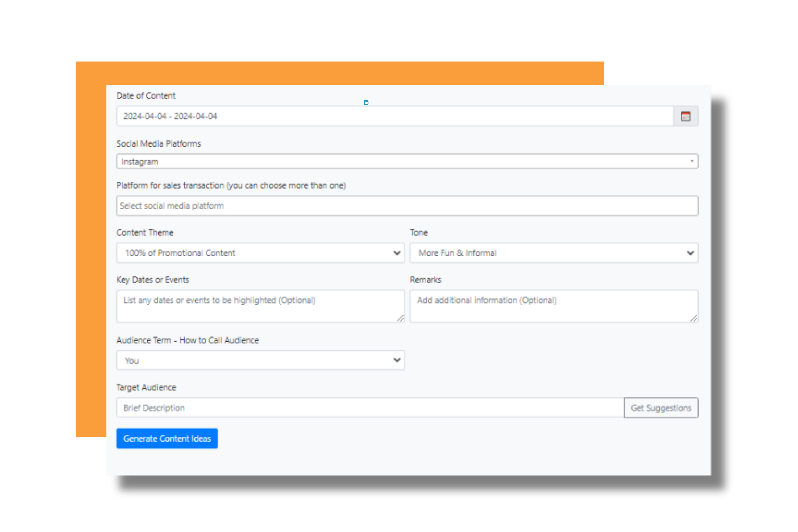Click the Date of Content field
This screenshot has height=532, width=798.
click(x=394, y=117)
